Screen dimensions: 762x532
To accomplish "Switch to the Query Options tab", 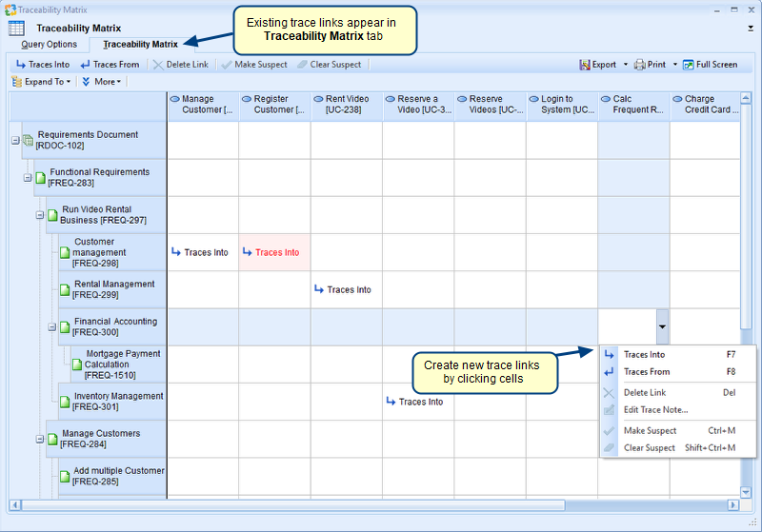I will coord(49,44).
